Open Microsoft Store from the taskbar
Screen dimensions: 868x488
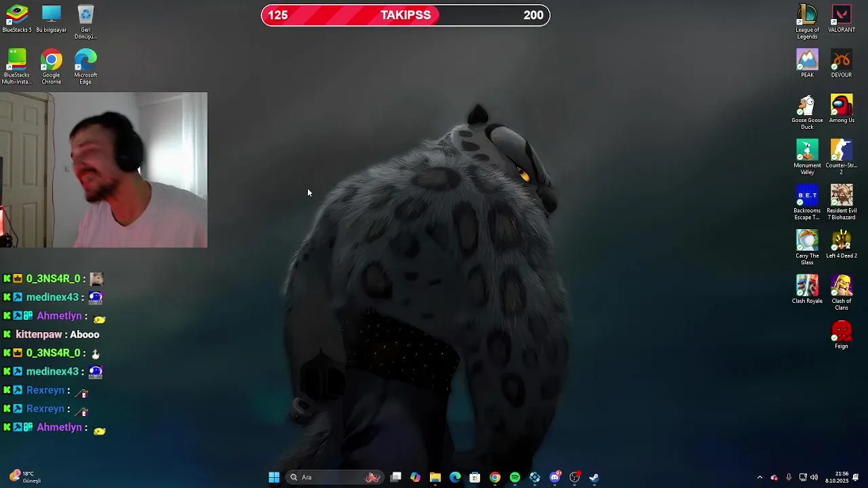(x=475, y=477)
